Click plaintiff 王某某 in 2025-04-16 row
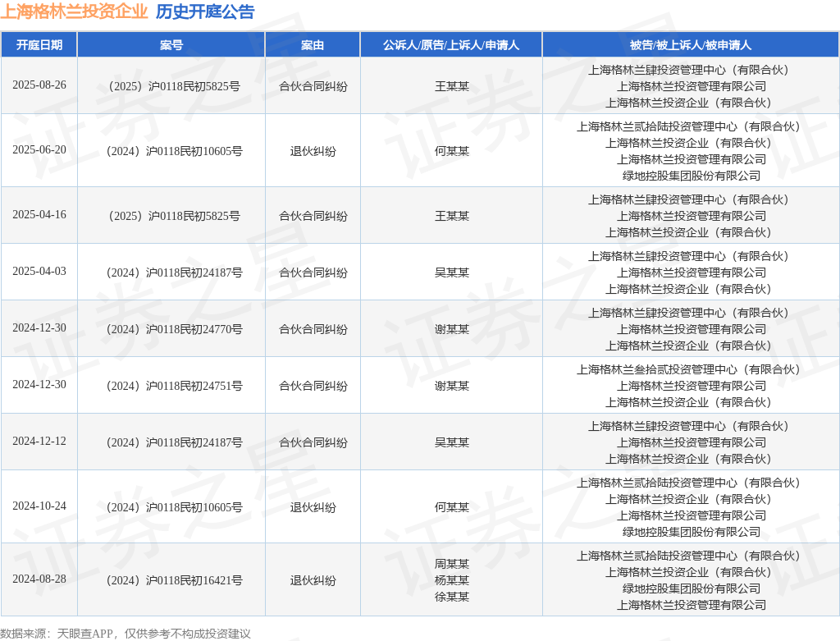This screenshot has width=840, height=641. point(452,216)
